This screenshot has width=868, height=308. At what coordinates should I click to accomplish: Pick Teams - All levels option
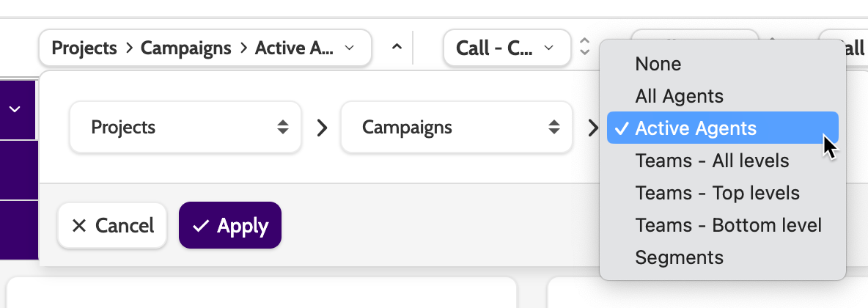712,161
